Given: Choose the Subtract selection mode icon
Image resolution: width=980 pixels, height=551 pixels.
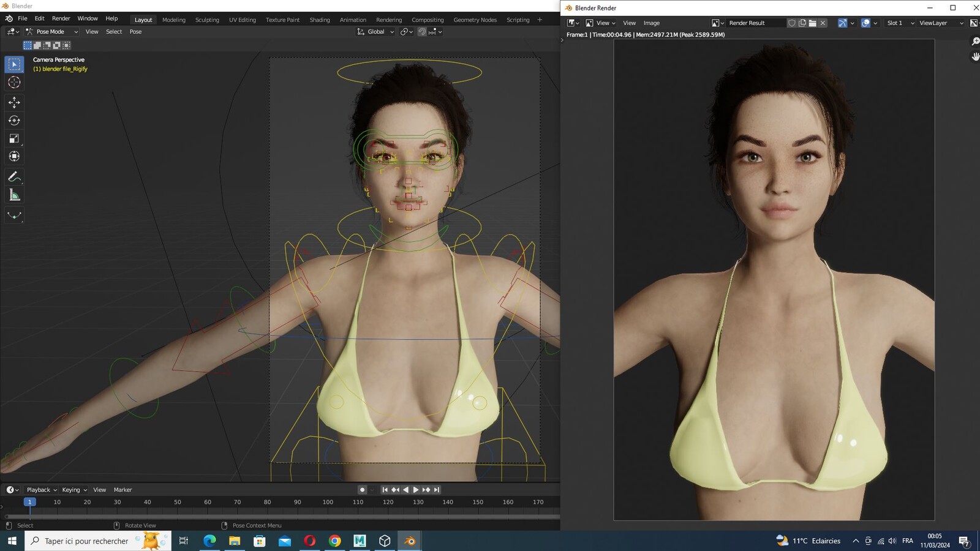Looking at the screenshot, I should 47,45.
